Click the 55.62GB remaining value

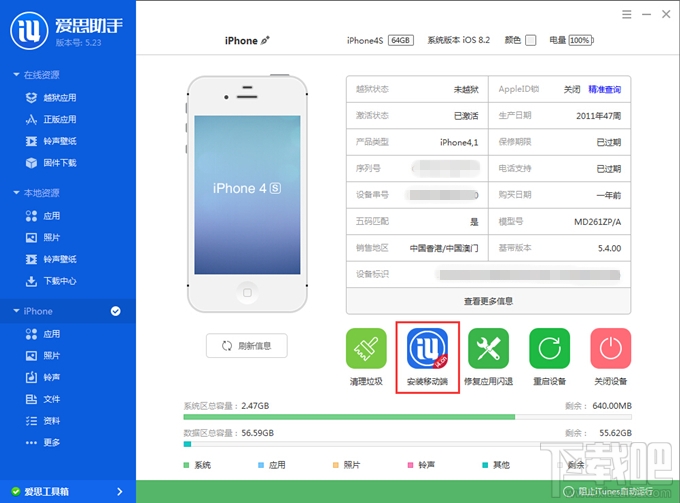[x=615, y=433]
